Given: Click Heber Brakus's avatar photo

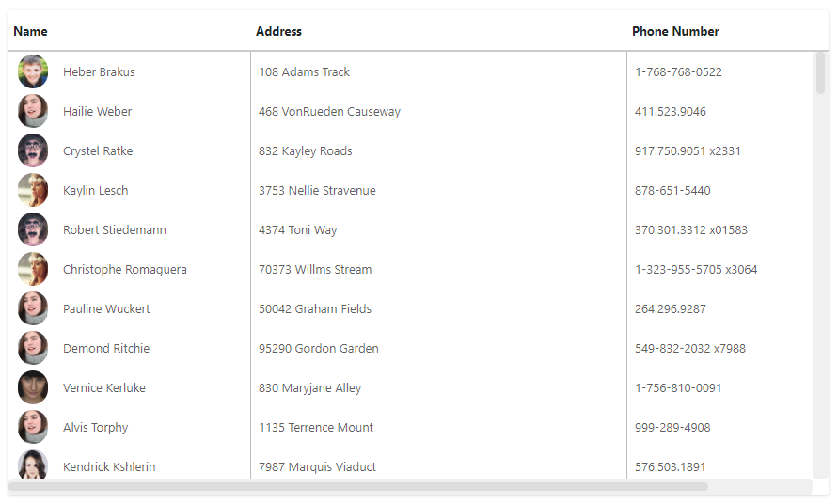Looking at the screenshot, I should [33, 71].
